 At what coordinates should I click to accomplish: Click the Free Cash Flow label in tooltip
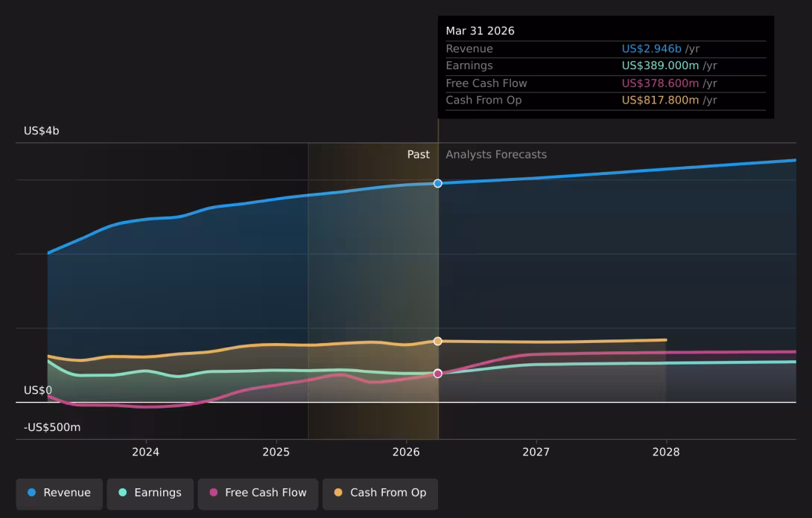point(486,83)
